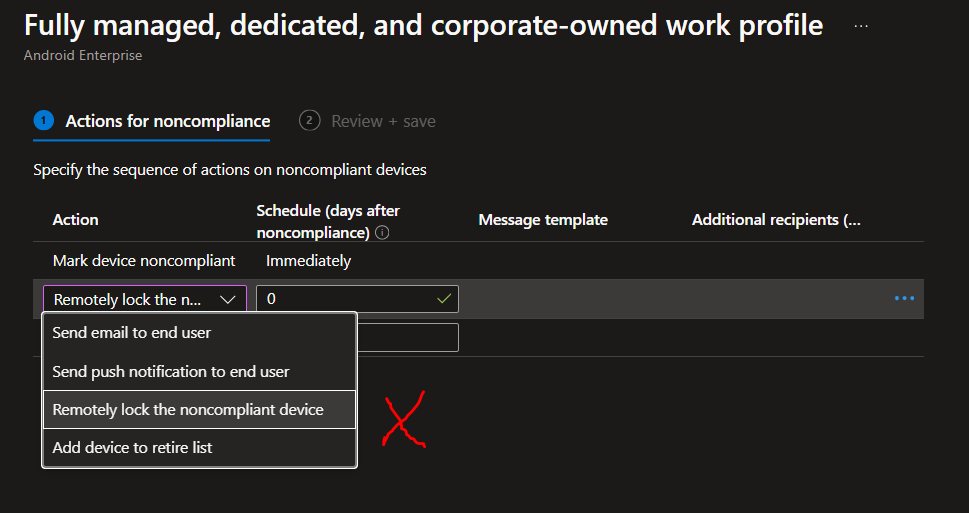Screen dimensions: 969x513
Task: Switch to the Review + save step
Action: pos(382,121)
